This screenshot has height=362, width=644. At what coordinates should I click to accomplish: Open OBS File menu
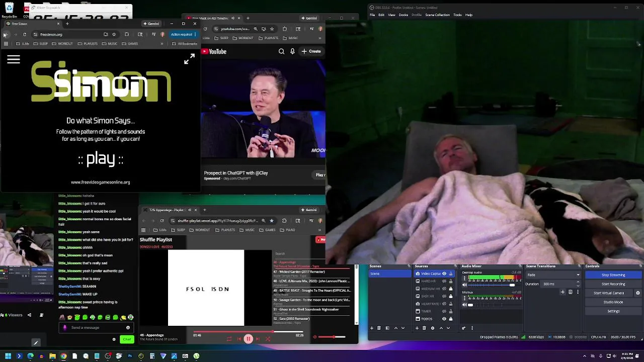pos(372,15)
